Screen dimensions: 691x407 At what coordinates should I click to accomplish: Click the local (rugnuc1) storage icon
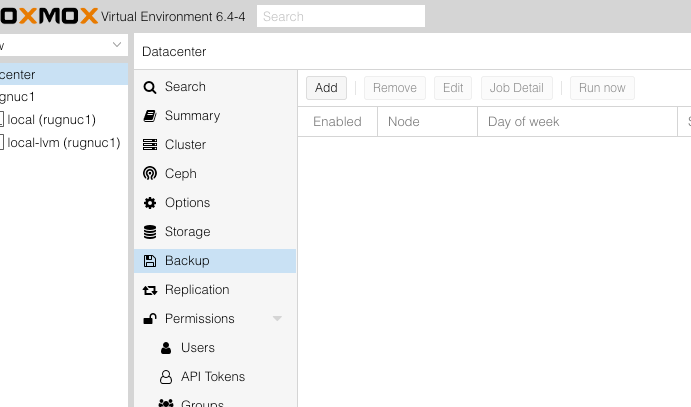[1, 119]
